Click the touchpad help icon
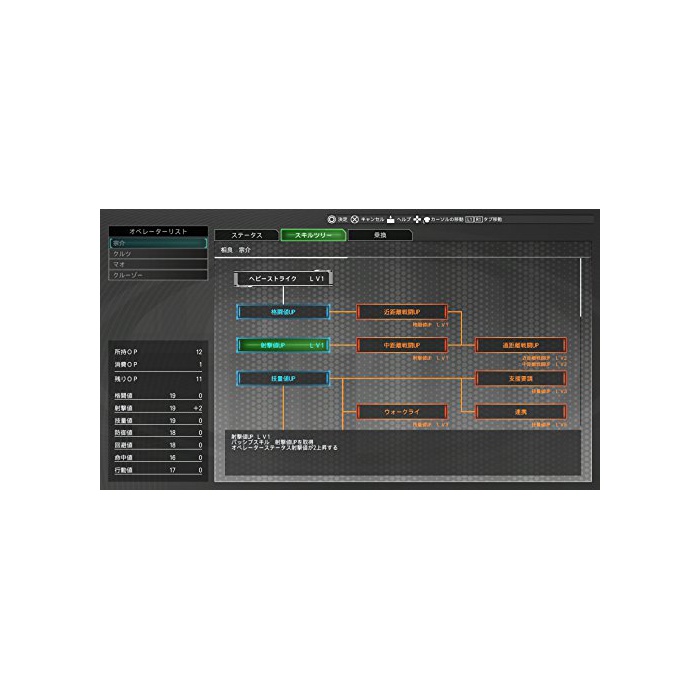This screenshot has width=700, height=700. [x=390, y=219]
